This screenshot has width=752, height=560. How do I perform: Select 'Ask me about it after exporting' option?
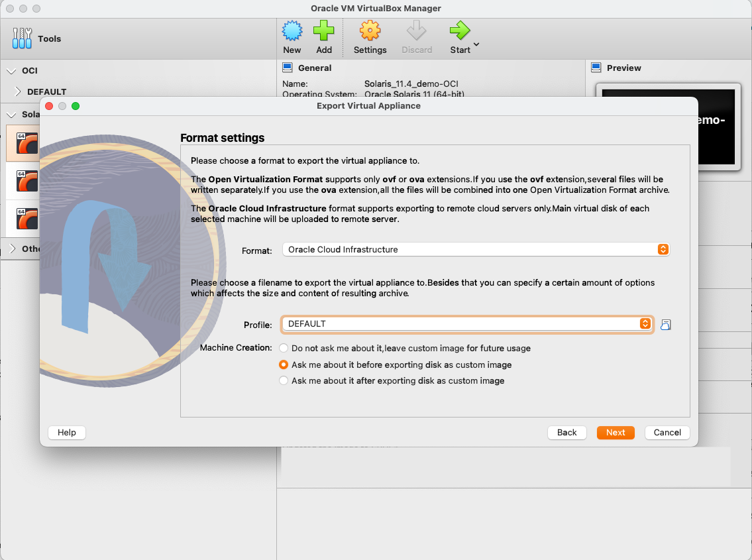click(x=284, y=380)
